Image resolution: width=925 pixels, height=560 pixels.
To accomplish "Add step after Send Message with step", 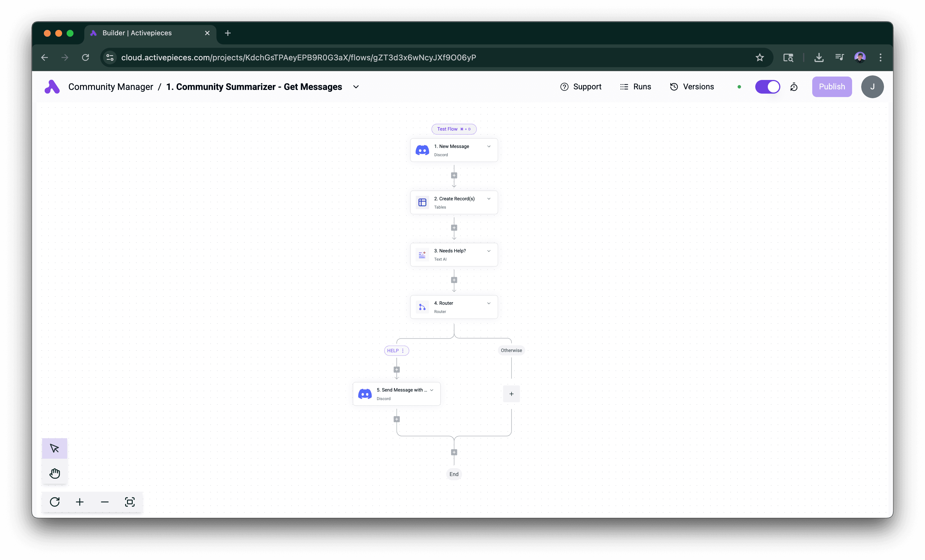I will pyautogui.click(x=397, y=419).
